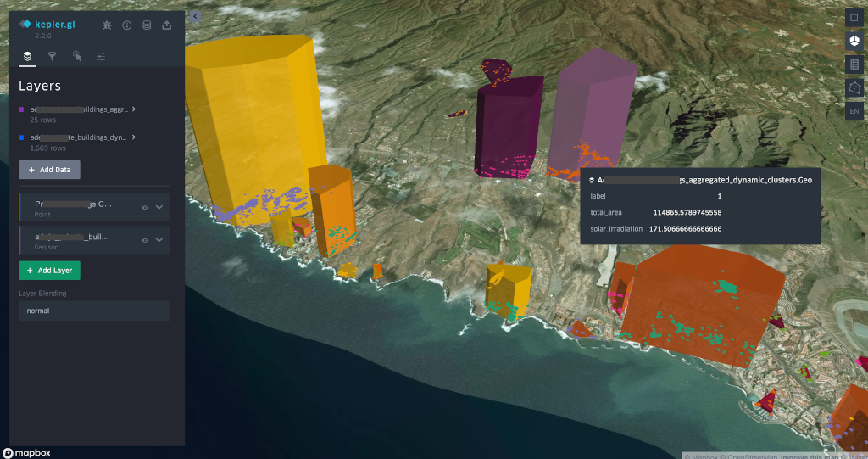Switch to the Interactions tab
The width and height of the screenshot is (868, 459).
click(77, 56)
